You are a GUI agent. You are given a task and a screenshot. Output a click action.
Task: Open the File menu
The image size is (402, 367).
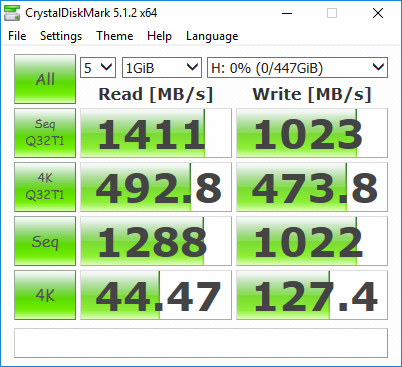17,36
